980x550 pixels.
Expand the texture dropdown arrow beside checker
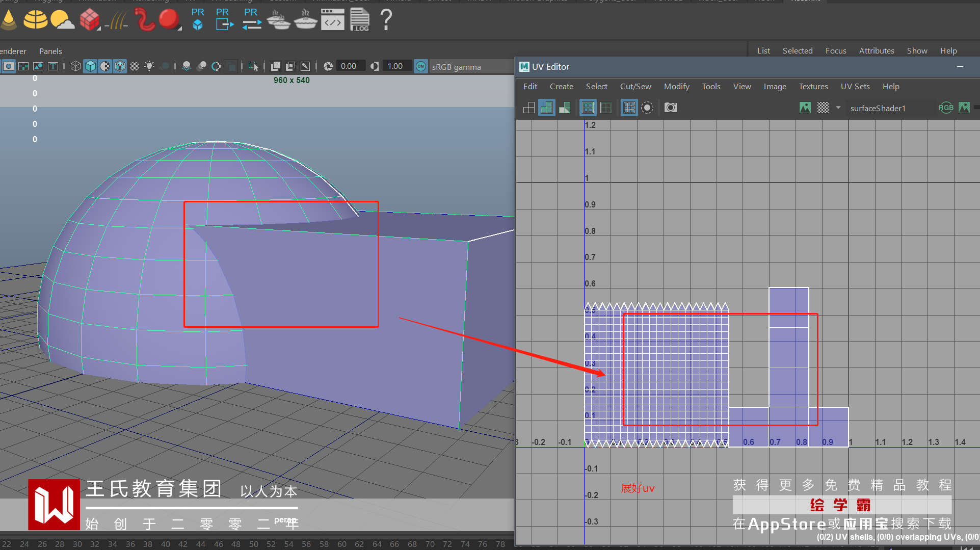838,108
